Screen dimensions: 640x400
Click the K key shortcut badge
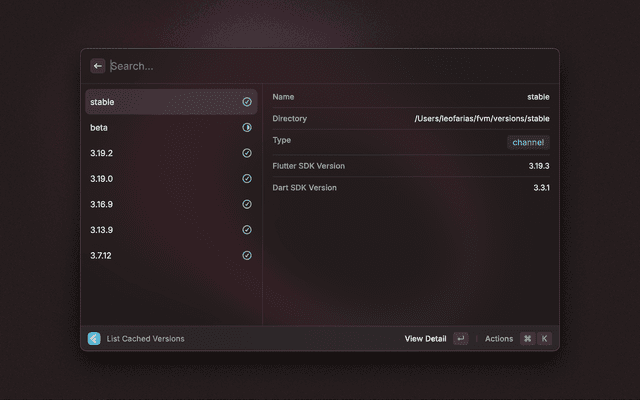click(545, 339)
